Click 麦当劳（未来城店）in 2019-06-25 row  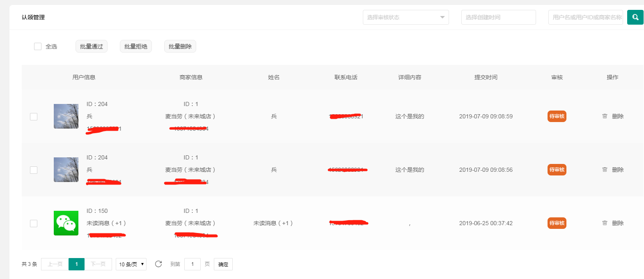click(191, 223)
